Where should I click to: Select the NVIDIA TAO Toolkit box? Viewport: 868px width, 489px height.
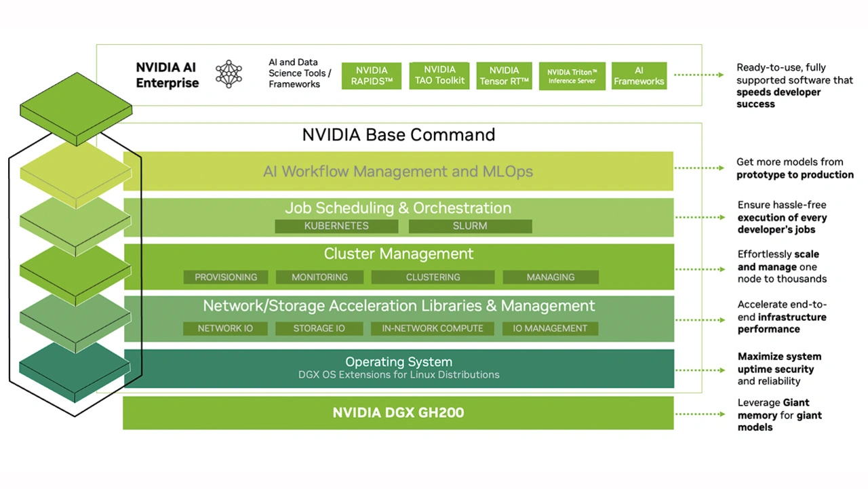click(x=439, y=75)
